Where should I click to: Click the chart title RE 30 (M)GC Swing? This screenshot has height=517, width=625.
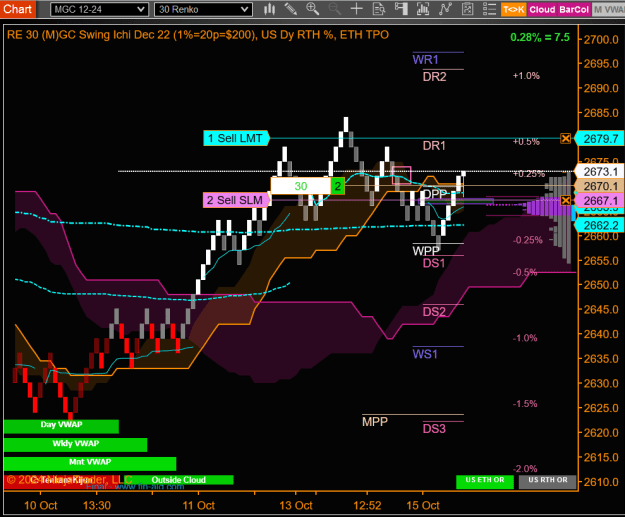(197, 35)
